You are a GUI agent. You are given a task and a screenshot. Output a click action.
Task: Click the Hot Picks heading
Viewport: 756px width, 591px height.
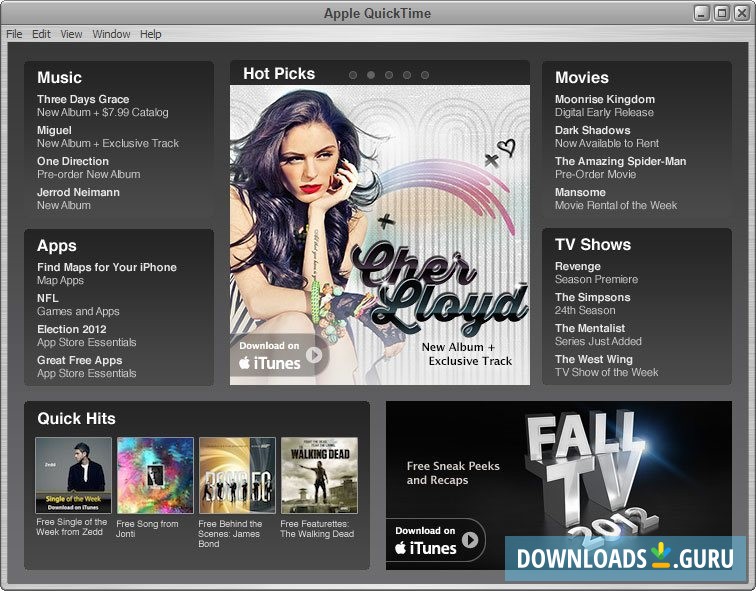pyautogui.click(x=279, y=74)
